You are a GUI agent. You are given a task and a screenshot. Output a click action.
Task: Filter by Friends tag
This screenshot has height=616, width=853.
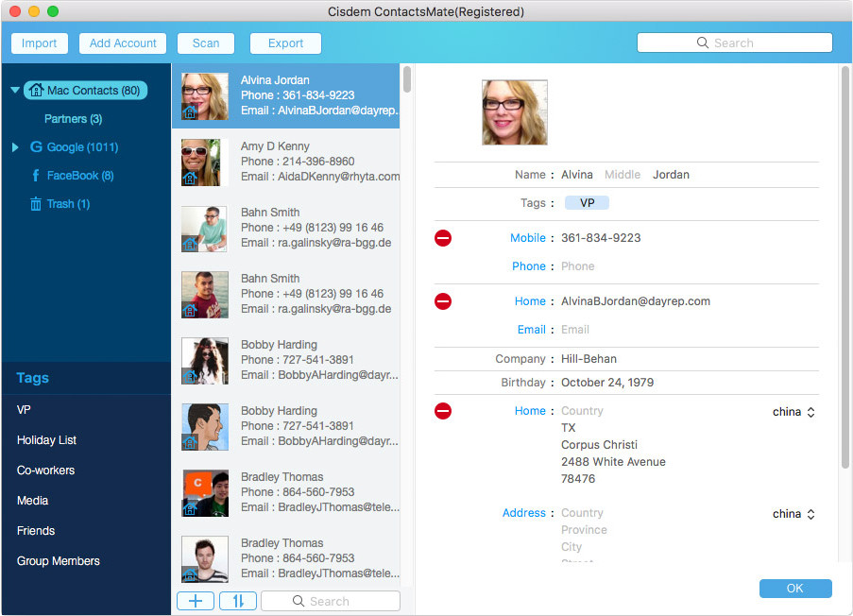[x=35, y=531]
